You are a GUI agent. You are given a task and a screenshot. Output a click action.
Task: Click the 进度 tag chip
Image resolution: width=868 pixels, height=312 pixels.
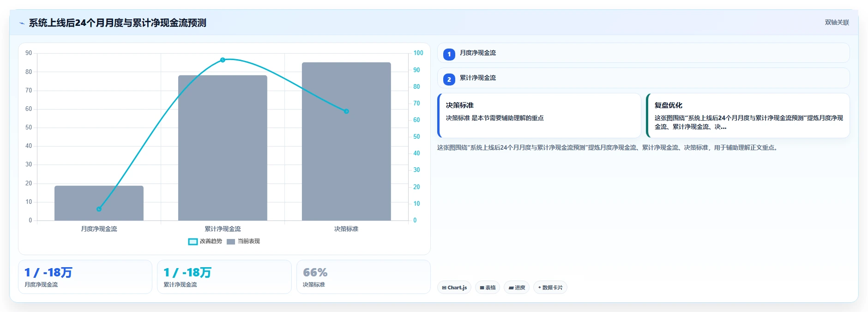tap(517, 288)
